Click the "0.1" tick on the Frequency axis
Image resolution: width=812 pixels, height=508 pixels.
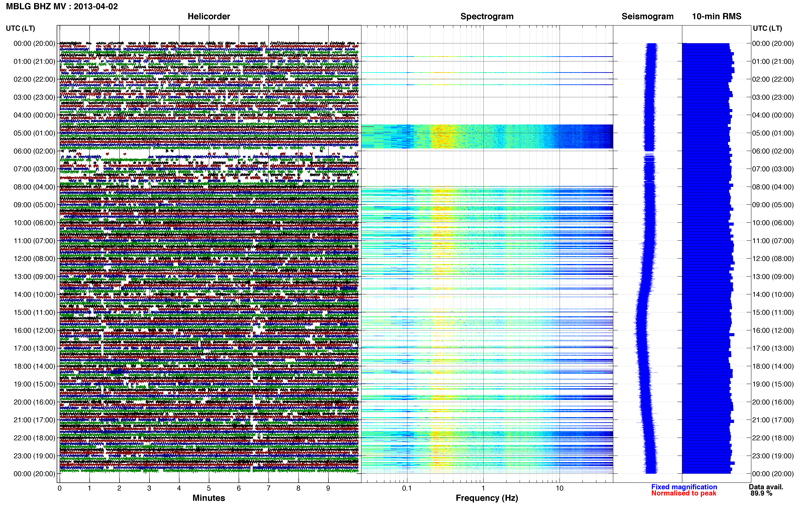pos(407,488)
